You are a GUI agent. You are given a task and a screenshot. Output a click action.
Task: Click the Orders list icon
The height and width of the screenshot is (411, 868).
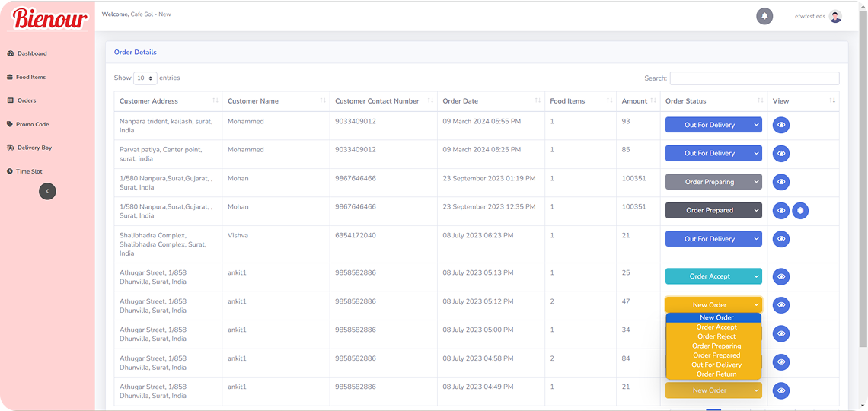10,100
